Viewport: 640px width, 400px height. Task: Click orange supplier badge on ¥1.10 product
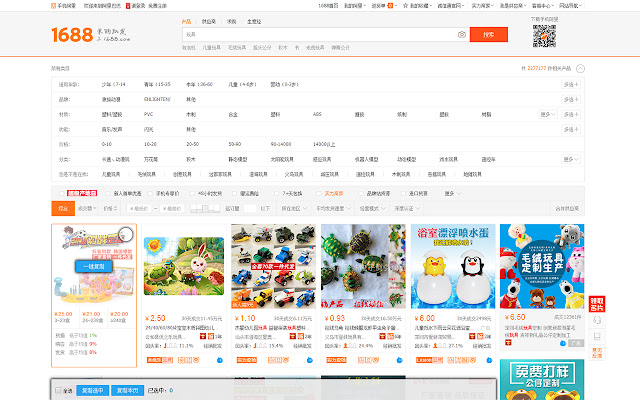pyautogui.click(x=247, y=360)
